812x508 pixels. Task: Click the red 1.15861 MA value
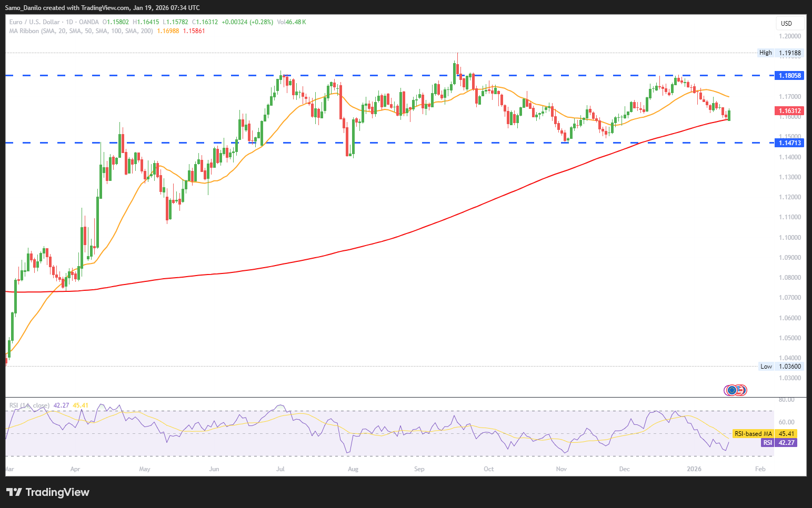click(x=194, y=31)
